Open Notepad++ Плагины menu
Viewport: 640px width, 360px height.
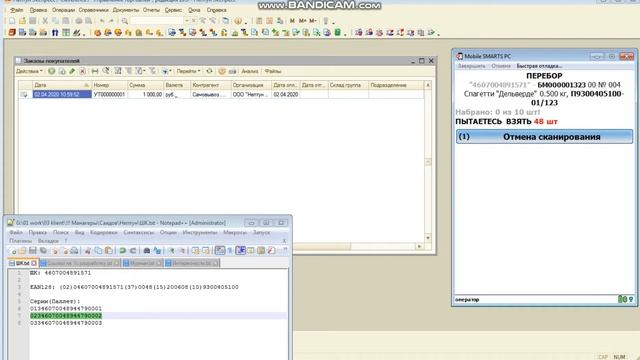click(x=20, y=241)
